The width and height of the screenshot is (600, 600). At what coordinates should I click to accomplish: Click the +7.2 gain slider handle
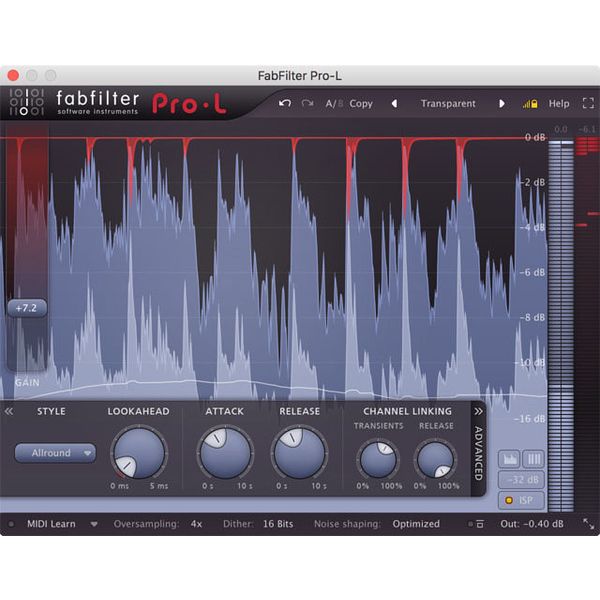pyautogui.click(x=27, y=308)
